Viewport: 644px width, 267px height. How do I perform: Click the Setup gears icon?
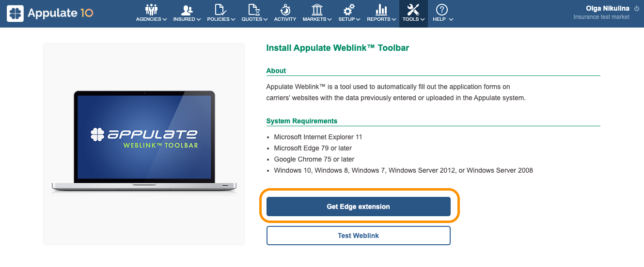point(349,9)
